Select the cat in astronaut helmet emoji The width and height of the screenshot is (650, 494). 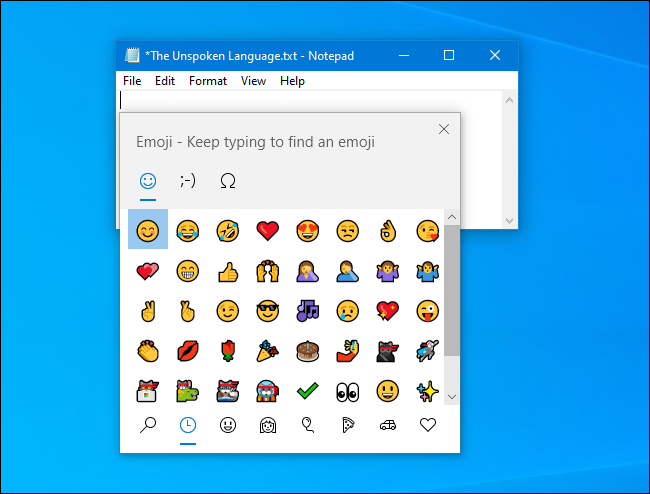pos(267,391)
